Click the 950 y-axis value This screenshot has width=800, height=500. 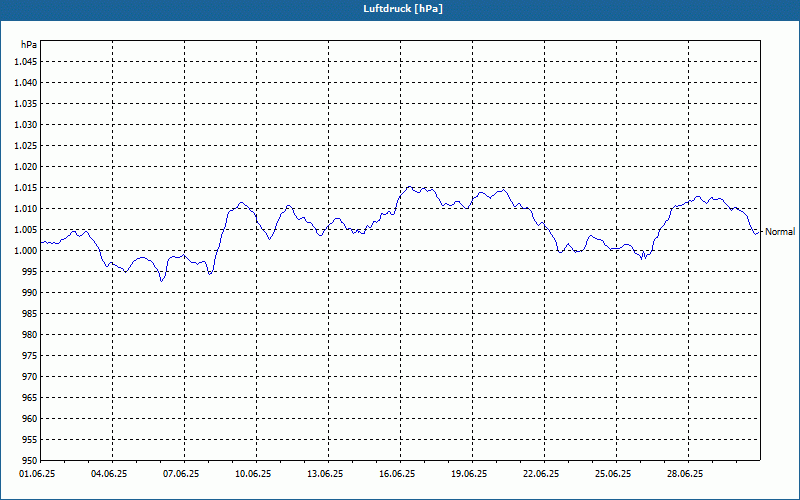pos(30,460)
